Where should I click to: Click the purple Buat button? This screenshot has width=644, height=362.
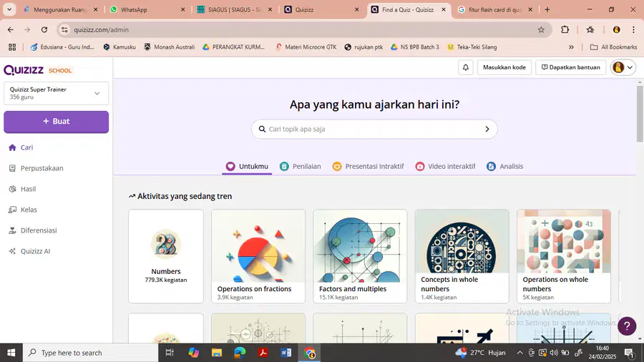click(57, 122)
